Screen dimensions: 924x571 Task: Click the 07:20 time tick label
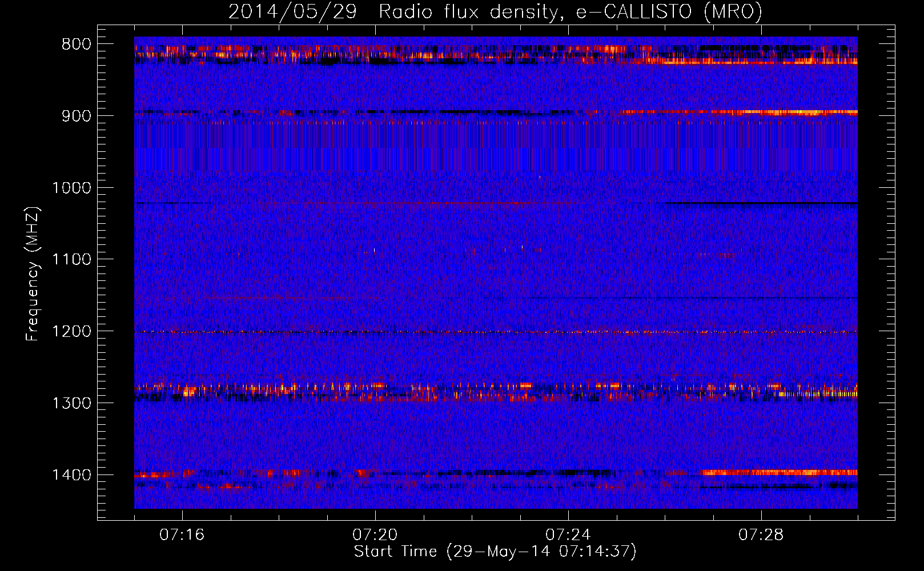[x=375, y=535]
